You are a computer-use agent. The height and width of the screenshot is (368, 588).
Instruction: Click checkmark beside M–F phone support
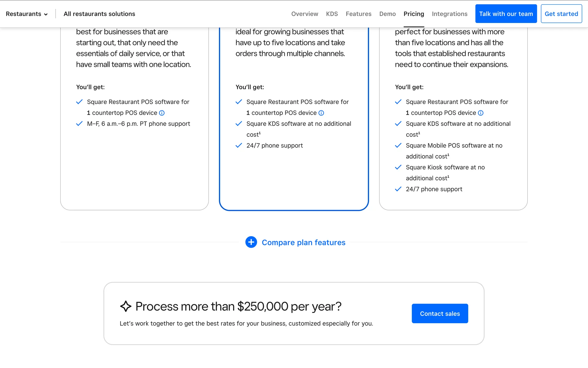(x=79, y=124)
